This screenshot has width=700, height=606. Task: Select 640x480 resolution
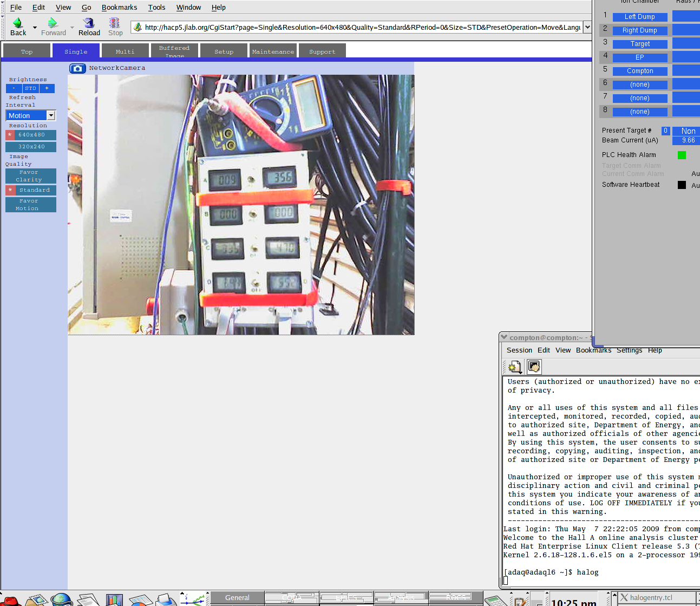click(31, 135)
